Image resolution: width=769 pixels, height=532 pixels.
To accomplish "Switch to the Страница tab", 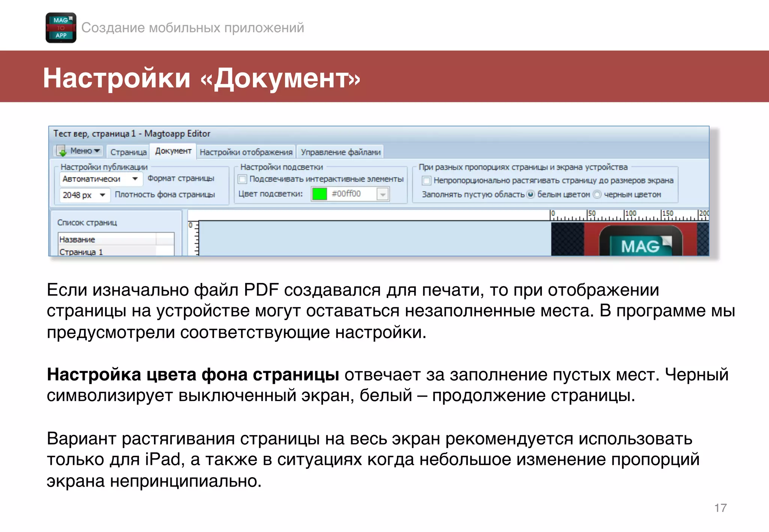I will [x=128, y=152].
